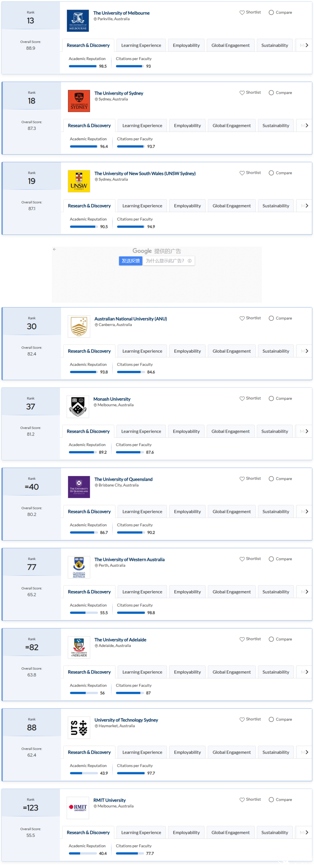
Task: Click the University of Adelaide logo
Action: (x=79, y=647)
